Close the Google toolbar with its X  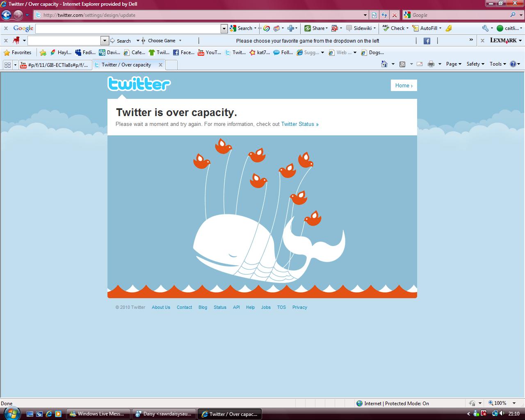pyautogui.click(x=6, y=28)
